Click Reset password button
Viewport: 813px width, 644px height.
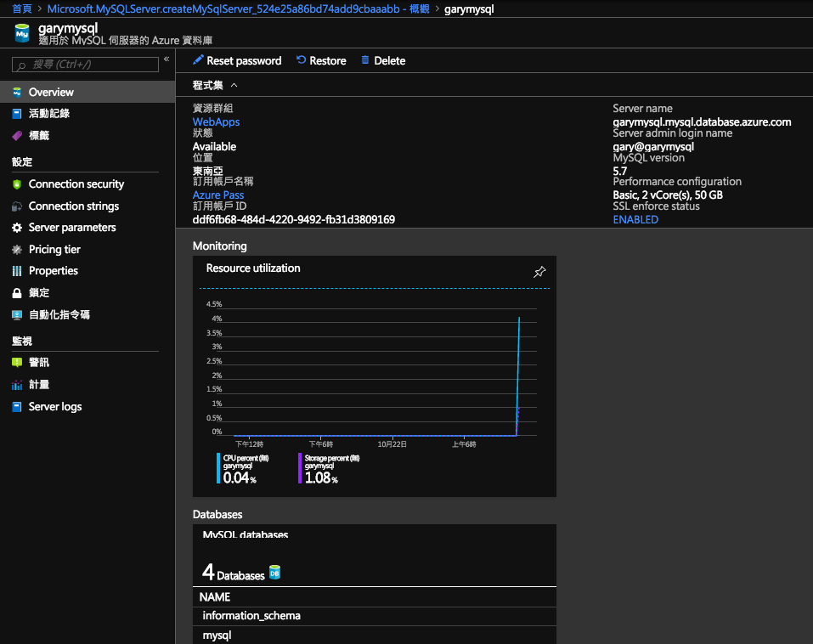point(237,60)
